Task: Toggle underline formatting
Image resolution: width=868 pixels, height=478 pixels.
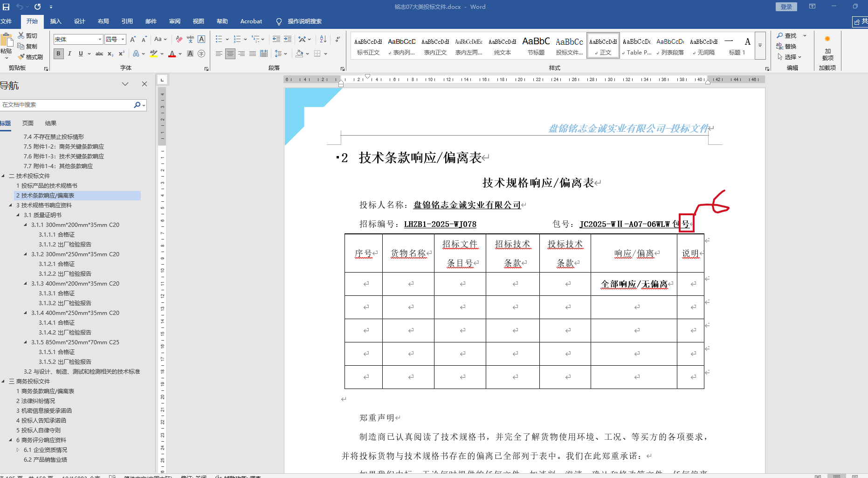Action: coord(81,54)
